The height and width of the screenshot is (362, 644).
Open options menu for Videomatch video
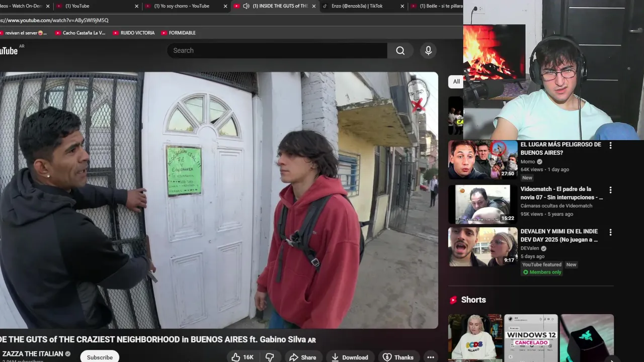610,190
